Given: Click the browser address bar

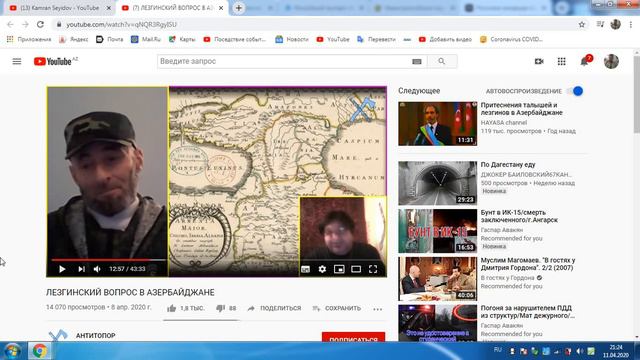Looking at the screenshot, I should (314, 24).
